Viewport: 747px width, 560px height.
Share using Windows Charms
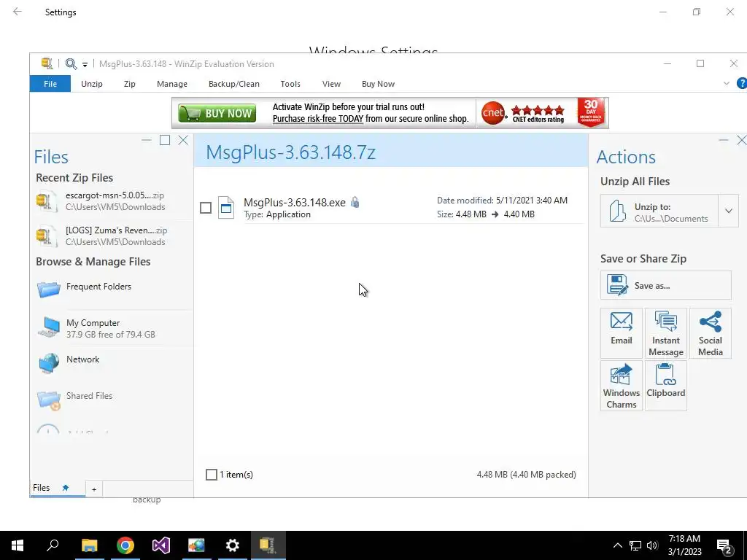pyautogui.click(x=622, y=385)
